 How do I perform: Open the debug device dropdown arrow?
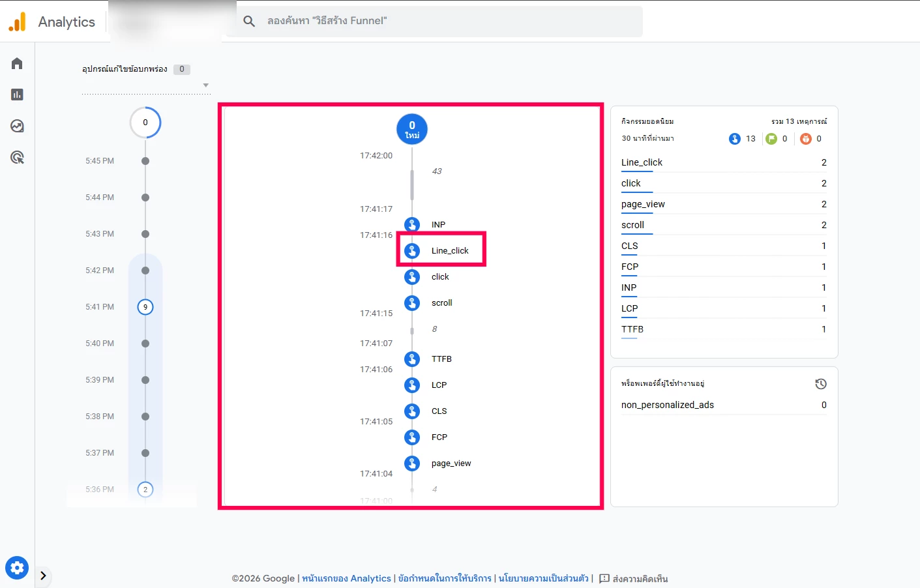click(206, 85)
